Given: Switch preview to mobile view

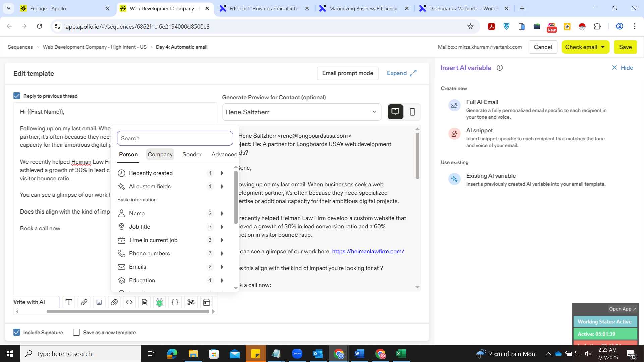Looking at the screenshot, I should point(412,112).
